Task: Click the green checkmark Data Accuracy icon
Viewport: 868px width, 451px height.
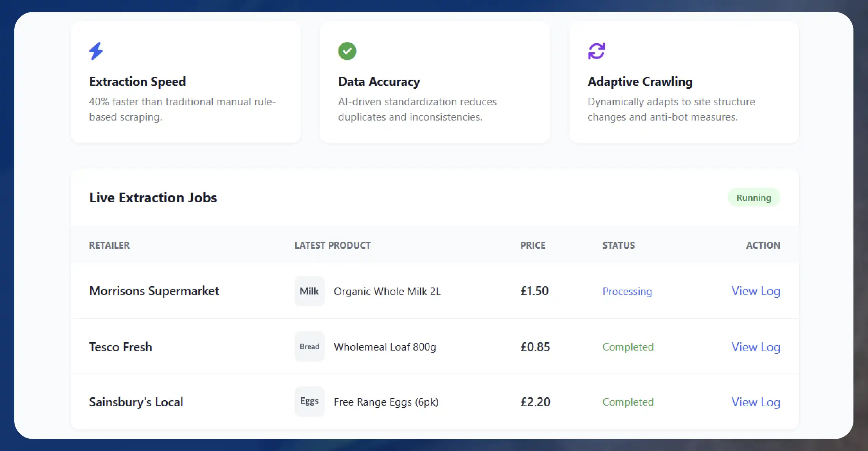Action: [x=347, y=51]
